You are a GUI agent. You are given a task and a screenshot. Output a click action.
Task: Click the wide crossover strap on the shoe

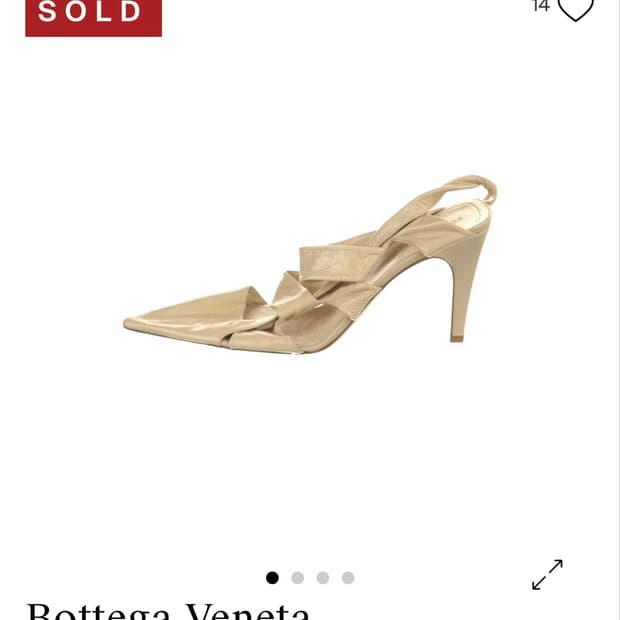click(x=340, y=263)
